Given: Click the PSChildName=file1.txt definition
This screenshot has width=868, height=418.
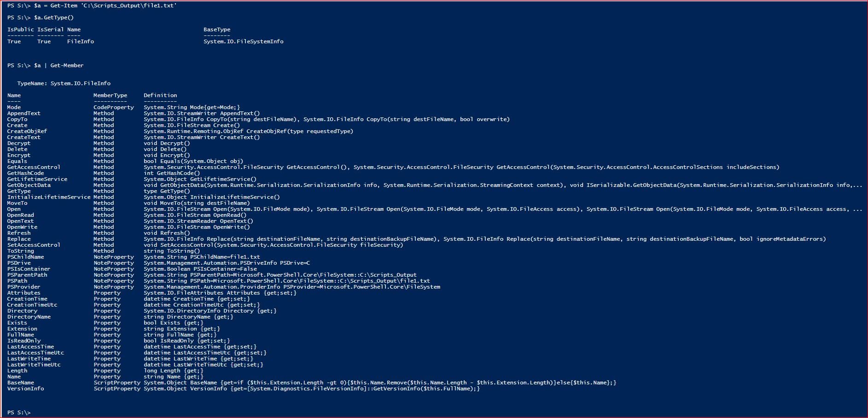Looking at the screenshot, I should click(x=202, y=257).
